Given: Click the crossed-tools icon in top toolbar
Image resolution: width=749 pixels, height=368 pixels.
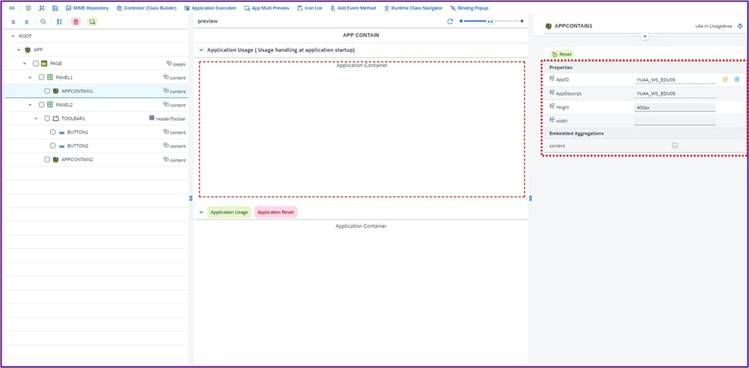Looking at the screenshot, I should pyautogui.click(x=42, y=8).
